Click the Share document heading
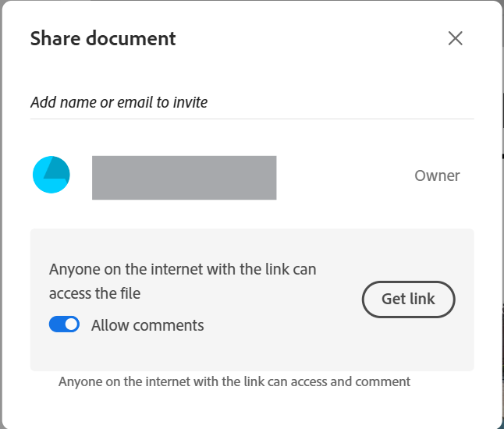504x429 pixels. [x=103, y=38]
